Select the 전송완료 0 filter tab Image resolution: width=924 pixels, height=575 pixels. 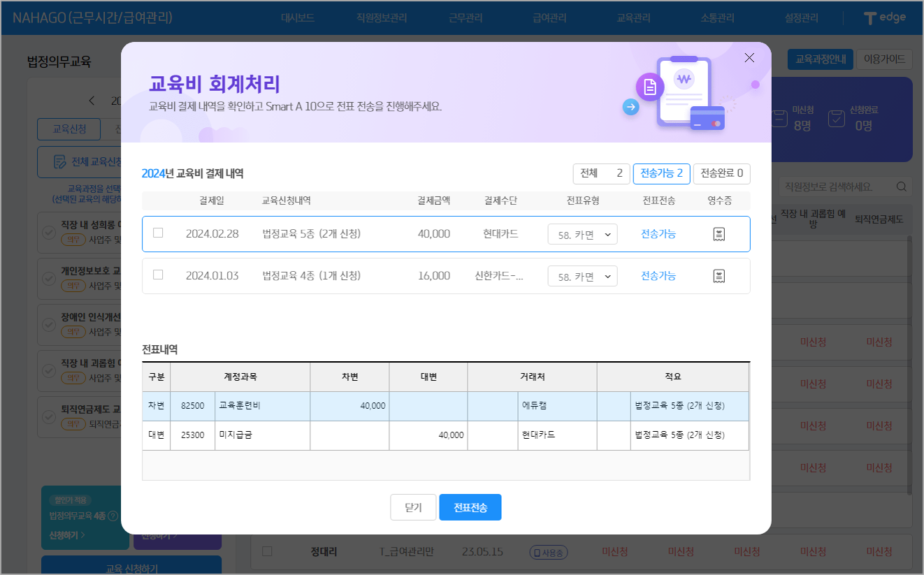[721, 173]
